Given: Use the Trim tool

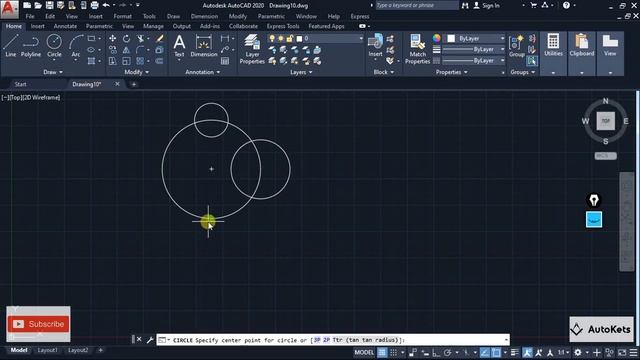Looking at the screenshot, I should point(140,38).
